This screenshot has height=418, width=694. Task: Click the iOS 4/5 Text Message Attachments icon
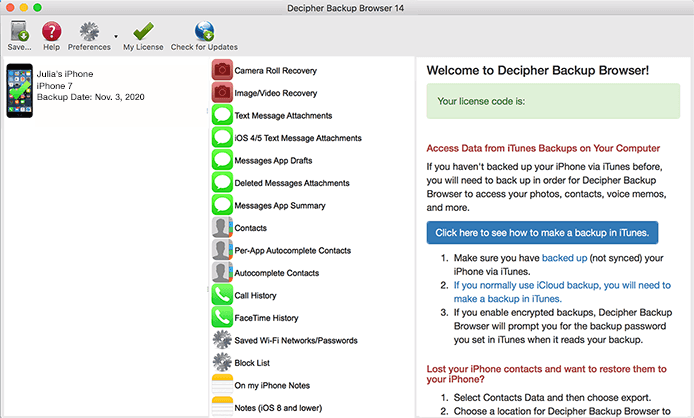[x=222, y=138]
